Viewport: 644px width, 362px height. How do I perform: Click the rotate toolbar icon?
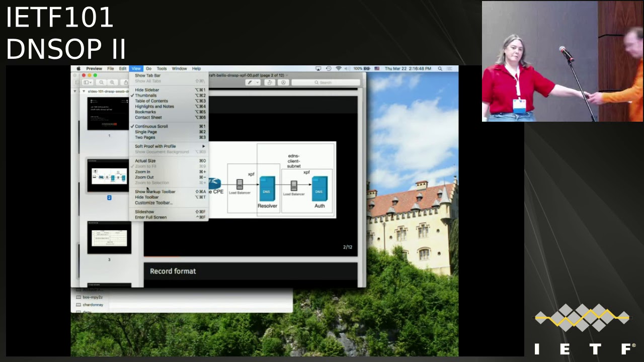tap(270, 82)
